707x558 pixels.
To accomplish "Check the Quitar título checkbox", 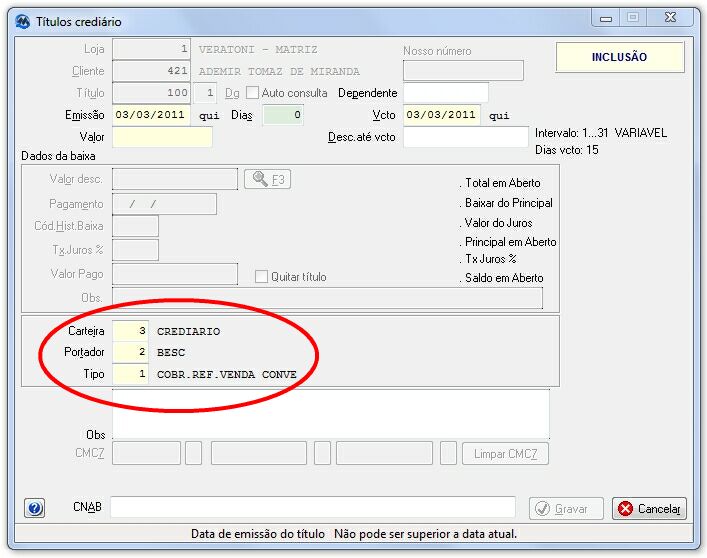I will coord(261,277).
